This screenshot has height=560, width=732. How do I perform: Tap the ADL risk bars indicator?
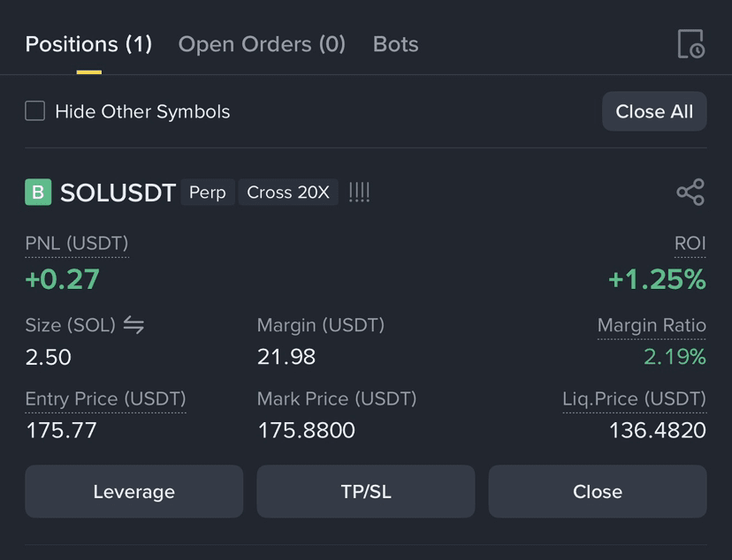pos(359,192)
